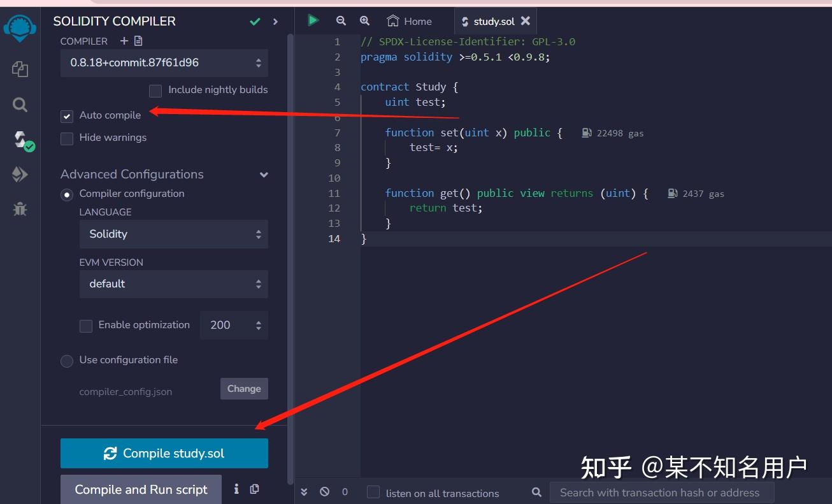The width and height of the screenshot is (832, 504).
Task: Collapse the Advanced Configurations section
Action: (x=264, y=175)
